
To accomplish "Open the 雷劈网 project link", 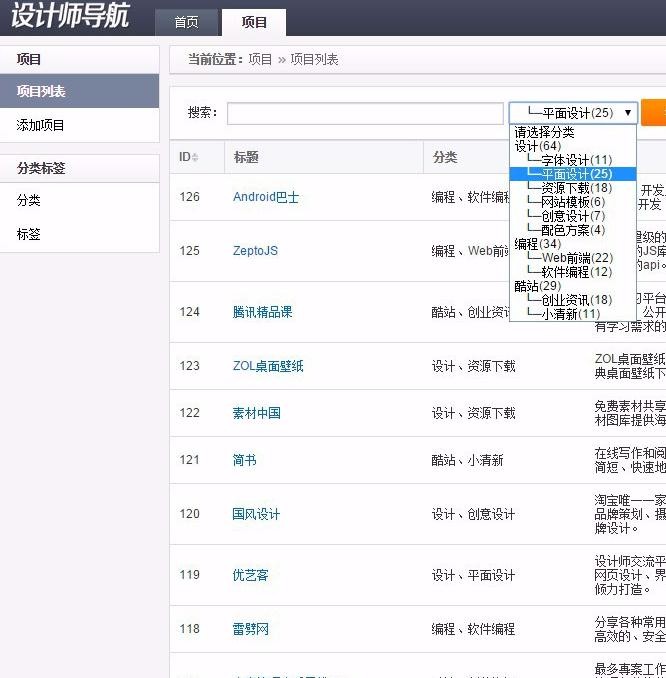I will click(x=250, y=629).
